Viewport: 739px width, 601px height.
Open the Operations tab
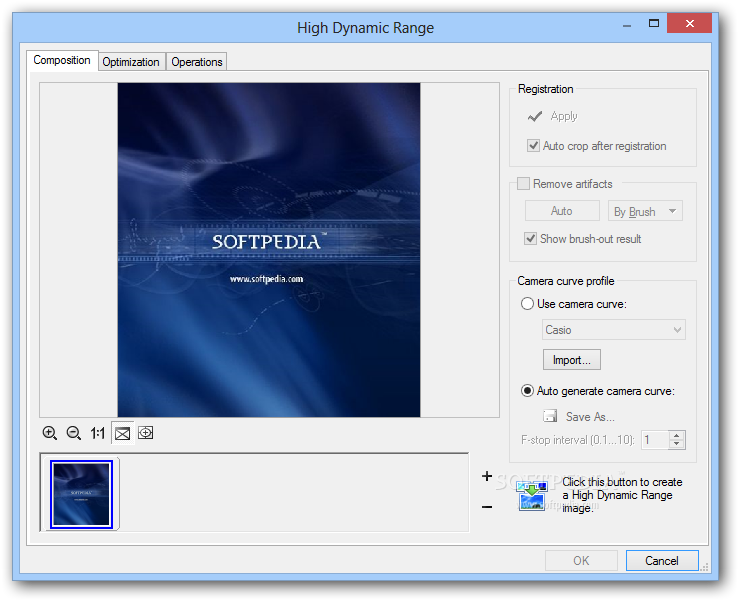coord(197,62)
